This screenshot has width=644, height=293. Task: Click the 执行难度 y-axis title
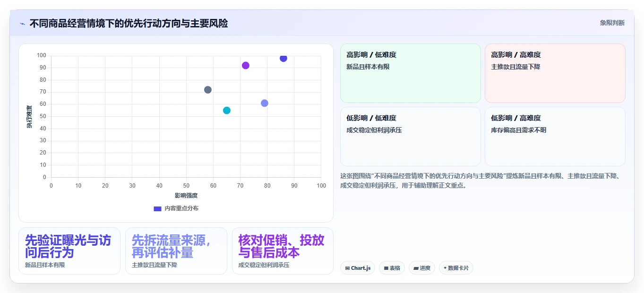tap(29, 117)
